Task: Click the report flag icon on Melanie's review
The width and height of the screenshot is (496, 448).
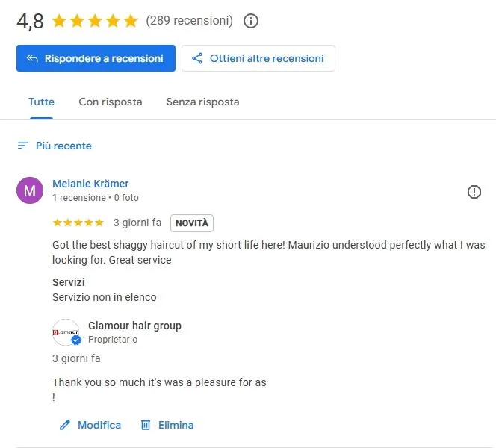Action: pyautogui.click(x=474, y=192)
